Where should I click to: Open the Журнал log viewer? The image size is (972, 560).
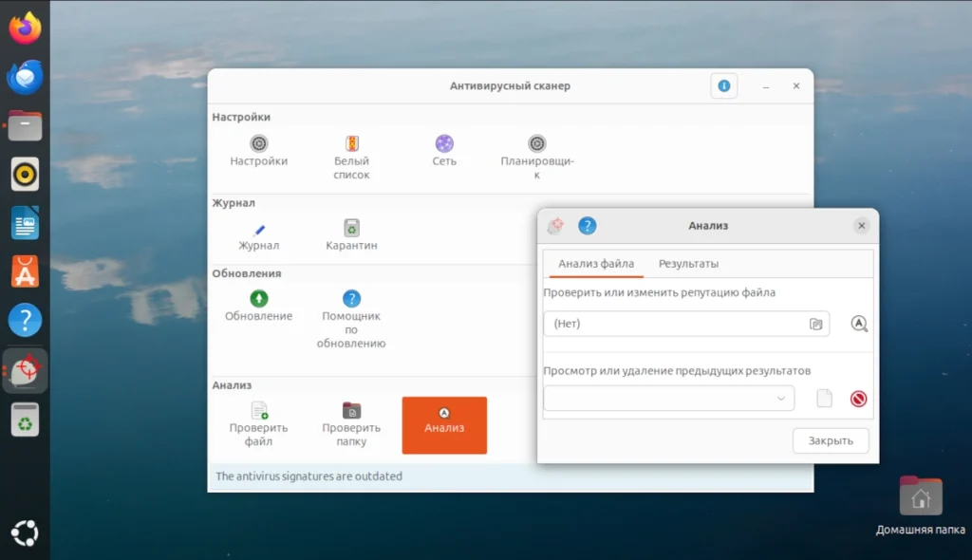(258, 235)
